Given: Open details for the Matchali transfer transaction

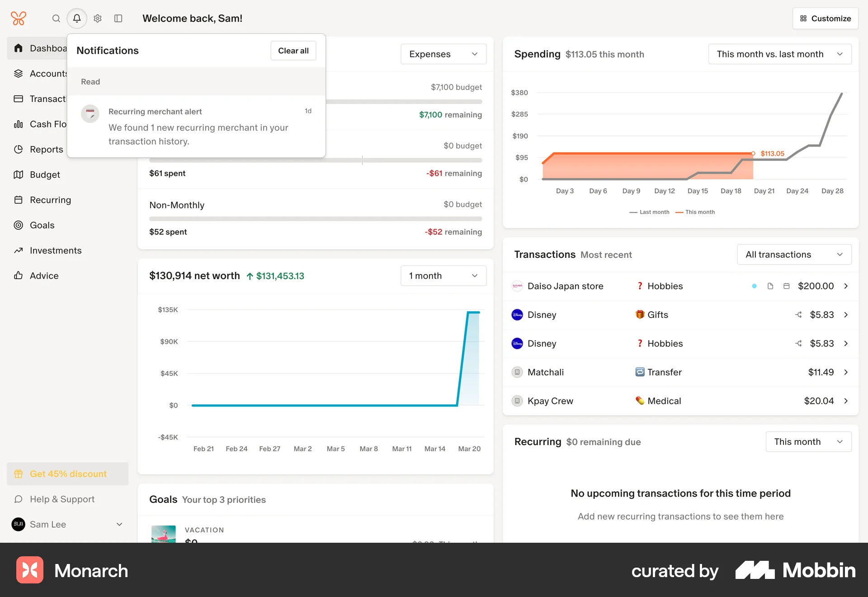Looking at the screenshot, I should [846, 372].
